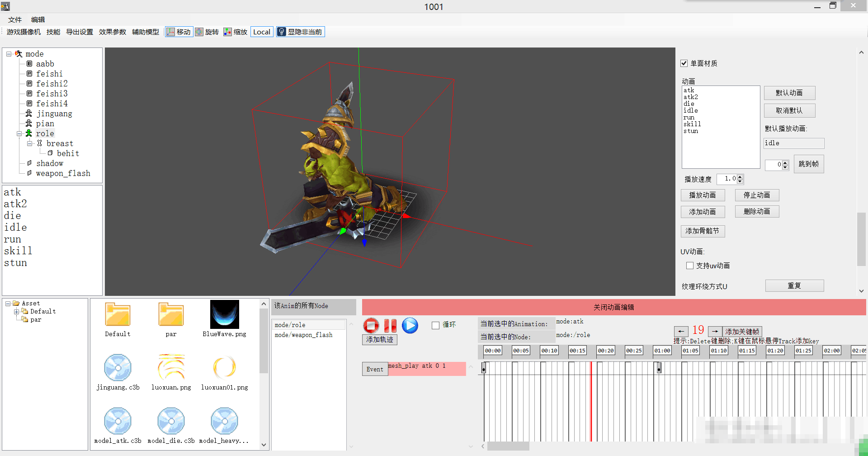Decrease the 播放速度 playback speed value
This screenshot has height=456, width=868.
pos(740,181)
